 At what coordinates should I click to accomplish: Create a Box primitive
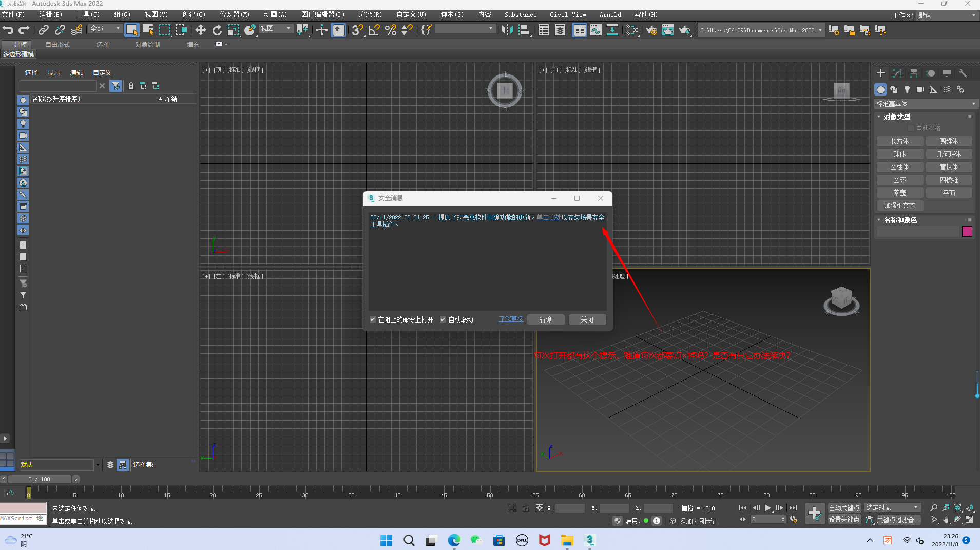pyautogui.click(x=899, y=141)
